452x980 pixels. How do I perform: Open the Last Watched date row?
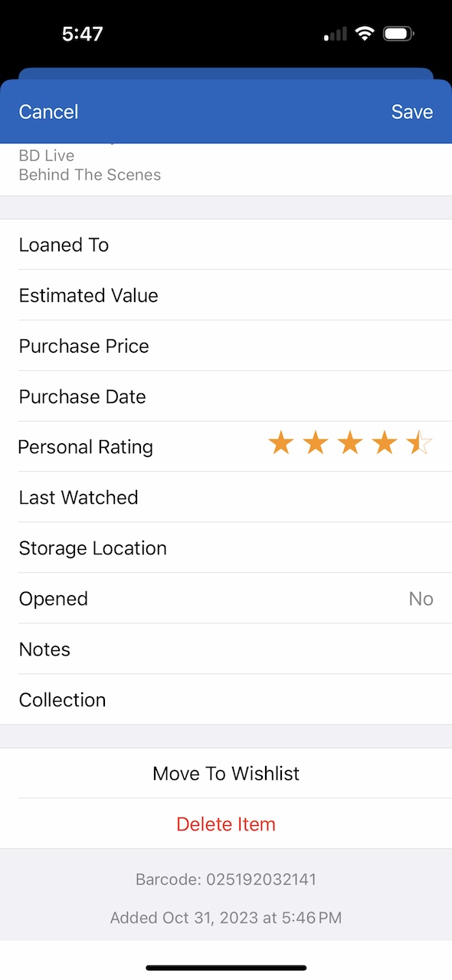click(x=226, y=498)
